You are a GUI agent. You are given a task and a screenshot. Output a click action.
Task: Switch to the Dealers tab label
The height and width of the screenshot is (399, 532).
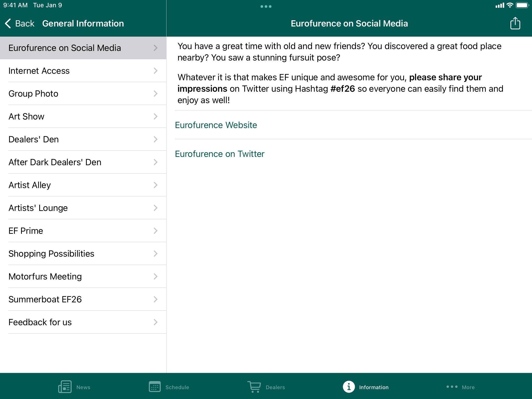(x=275, y=387)
